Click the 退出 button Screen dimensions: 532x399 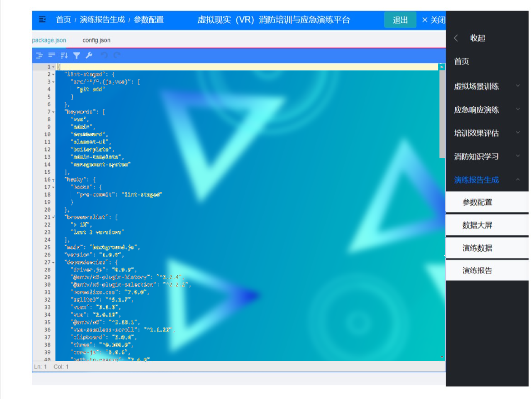point(400,20)
